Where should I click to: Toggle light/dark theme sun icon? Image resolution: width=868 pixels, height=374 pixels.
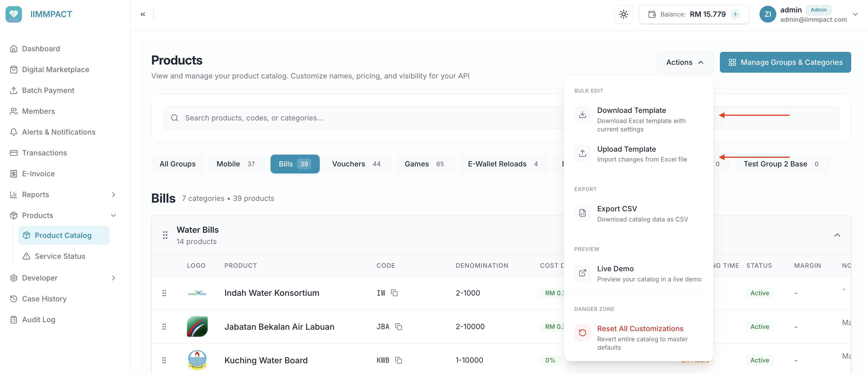[x=624, y=14]
